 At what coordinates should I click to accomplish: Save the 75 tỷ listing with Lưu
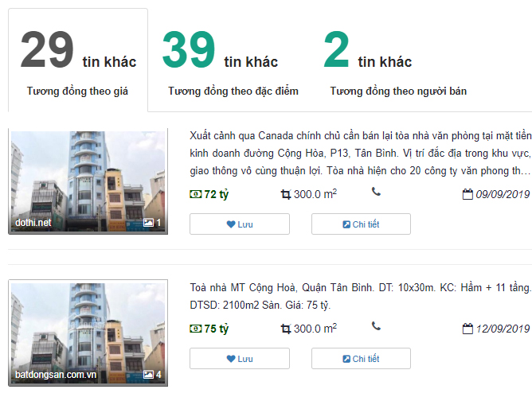click(x=240, y=359)
